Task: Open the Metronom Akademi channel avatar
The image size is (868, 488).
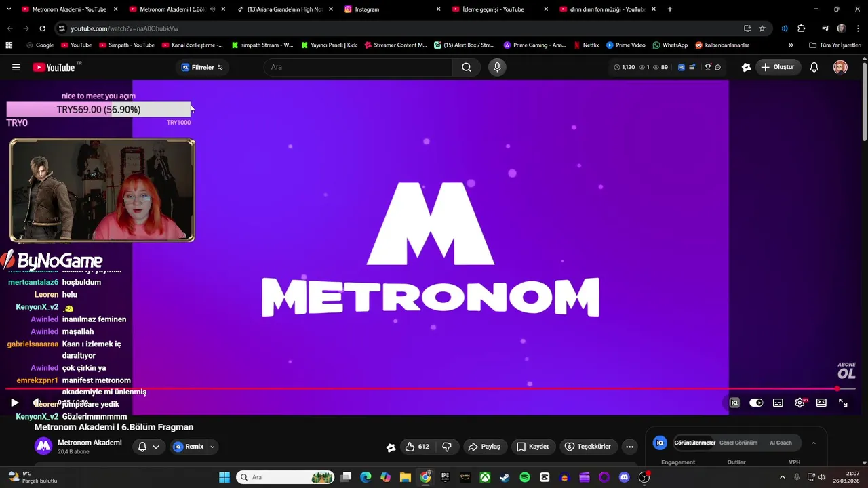Action: tap(43, 446)
